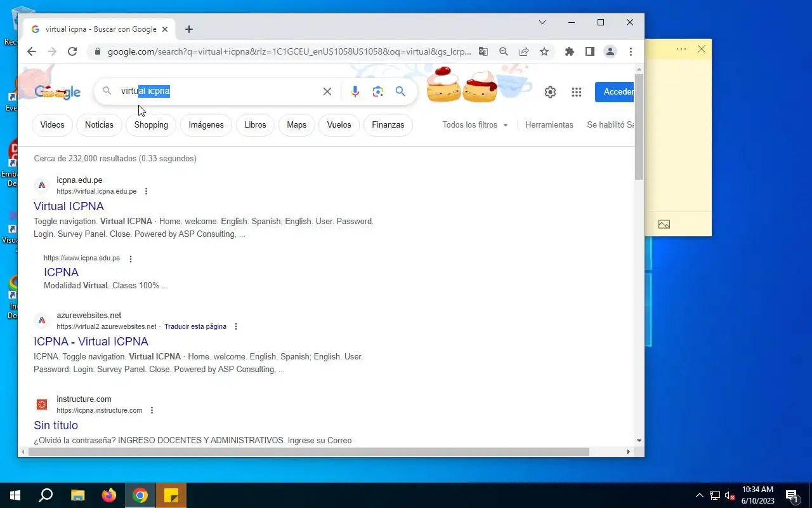The image size is (812, 508).
Task: Start voice search with the microphone
Action: tap(355, 91)
